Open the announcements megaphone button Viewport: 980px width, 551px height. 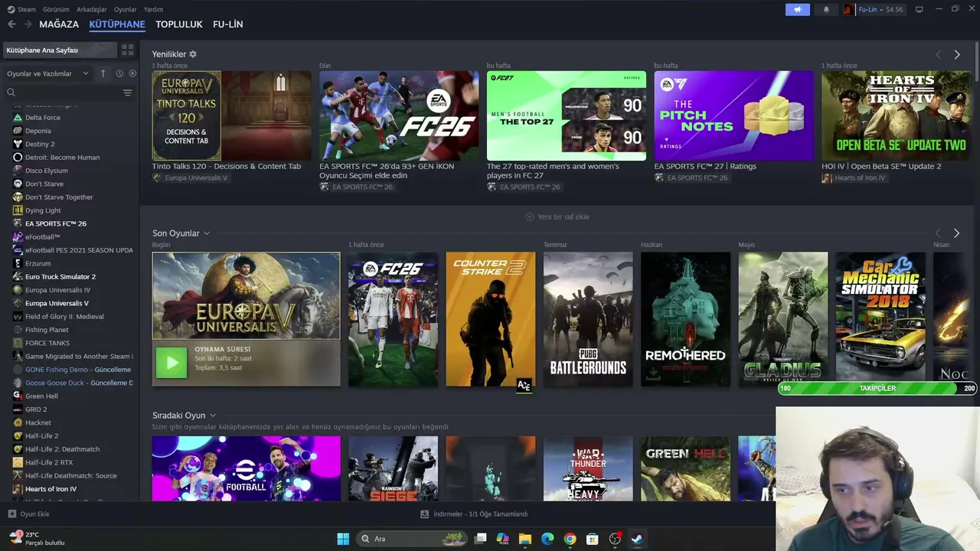797,9
